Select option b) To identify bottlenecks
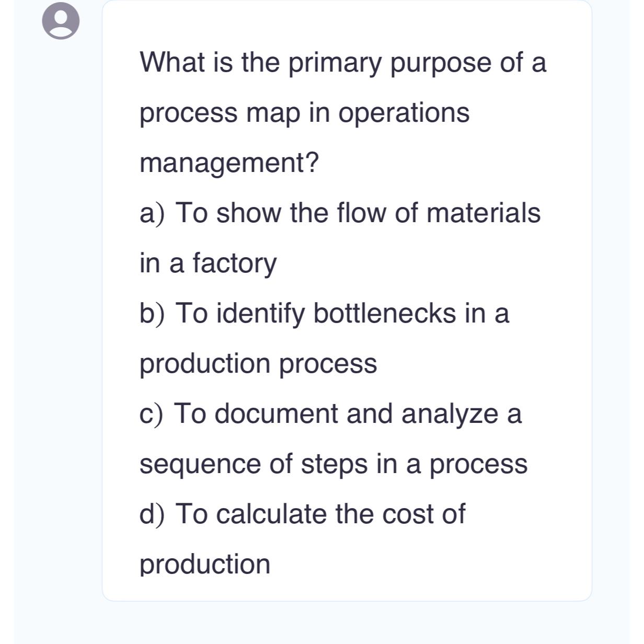Screen dimensions: 644x644 324,313
